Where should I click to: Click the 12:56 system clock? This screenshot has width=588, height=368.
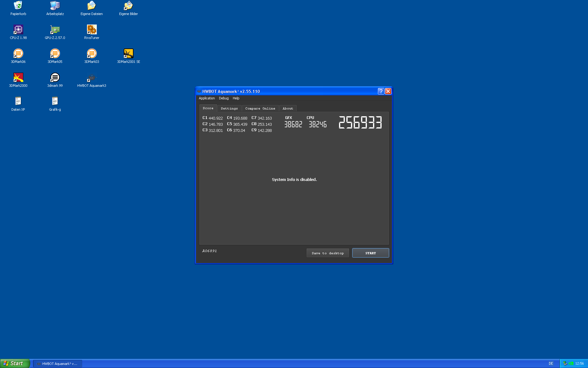[579, 364]
